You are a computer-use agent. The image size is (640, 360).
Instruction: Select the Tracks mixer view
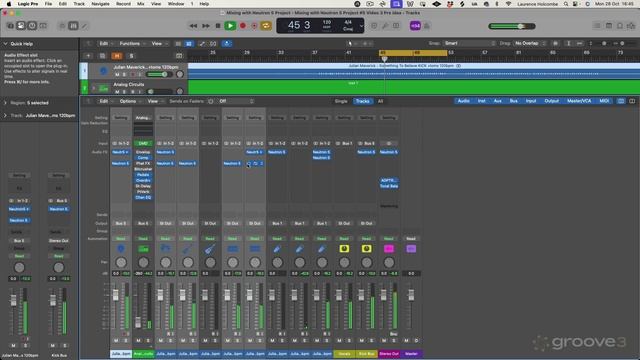coord(362,101)
